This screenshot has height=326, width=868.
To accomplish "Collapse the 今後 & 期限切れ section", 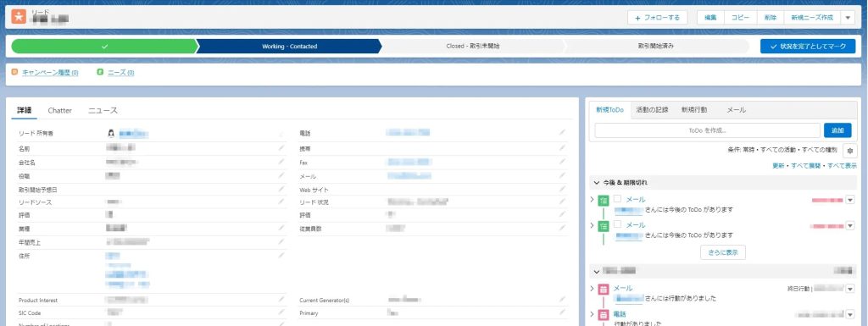I will tap(597, 182).
